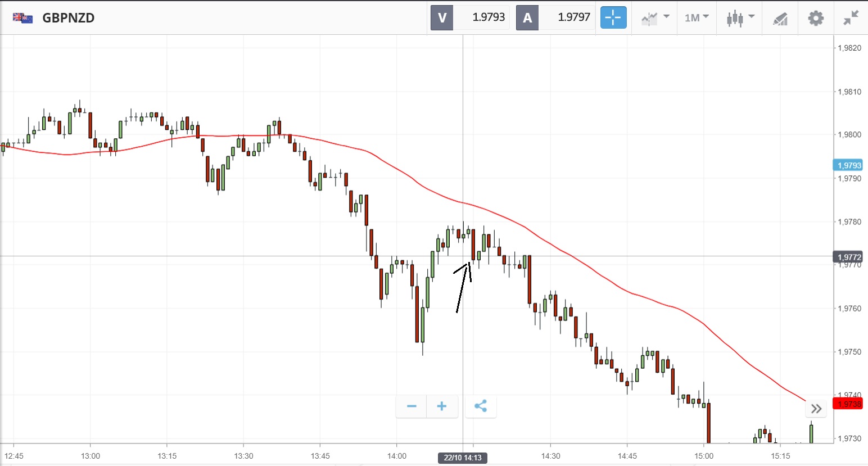
Task: Zoom out the chart with minus button
Action: [x=412, y=406]
